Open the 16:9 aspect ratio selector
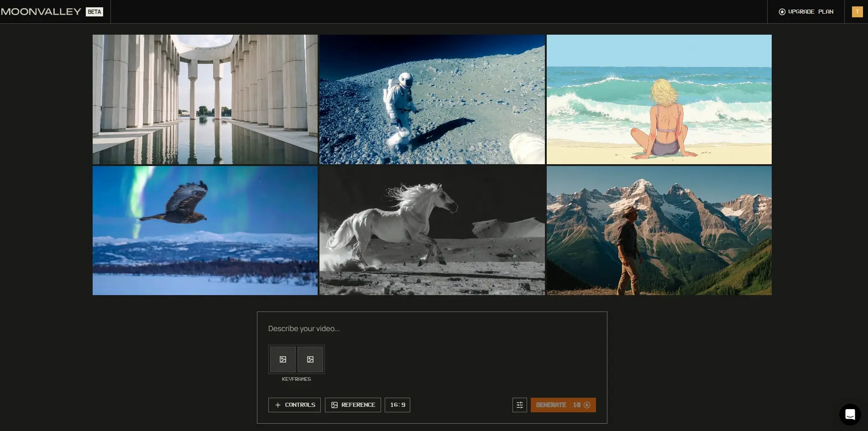The height and width of the screenshot is (431, 868). [x=397, y=405]
